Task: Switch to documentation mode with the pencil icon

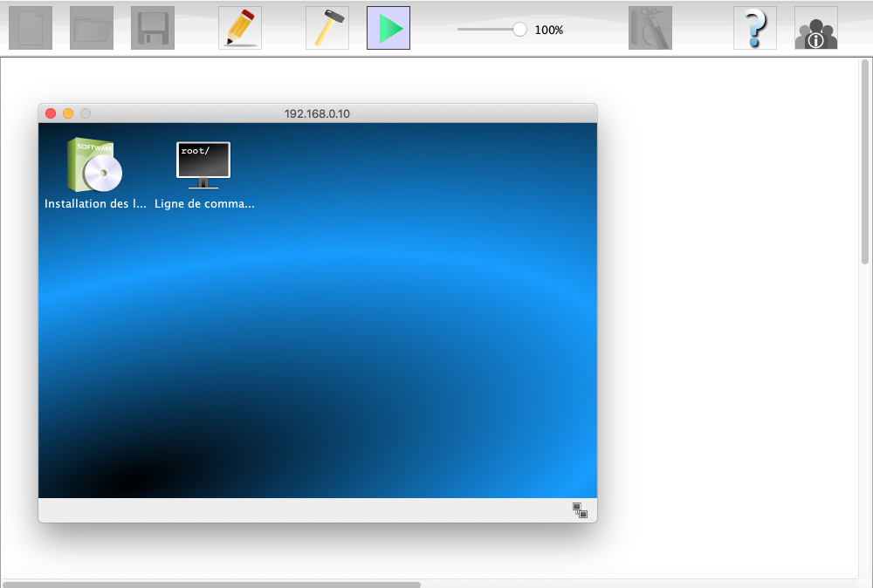Action: 240,28
